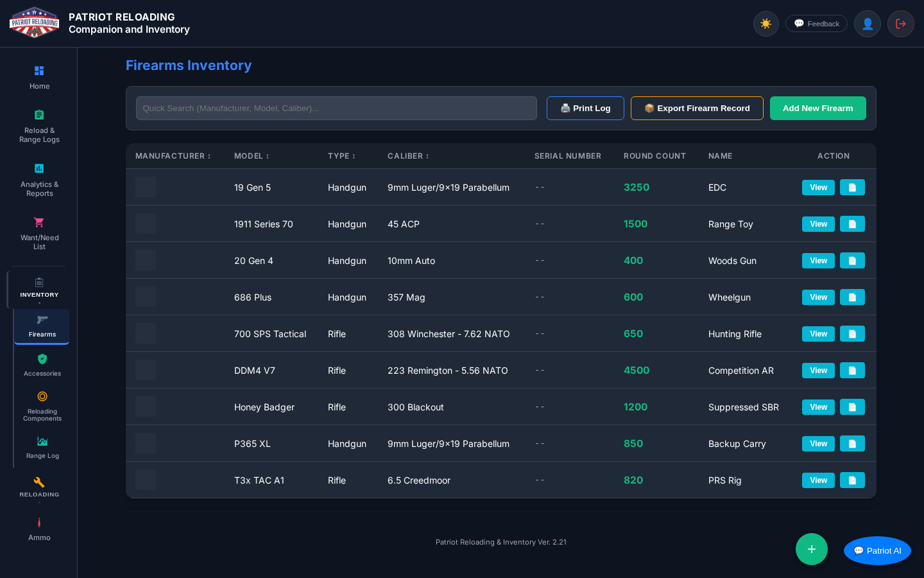Open Reload & Range Logs
The width and height of the screenshot is (924, 578).
(x=39, y=126)
